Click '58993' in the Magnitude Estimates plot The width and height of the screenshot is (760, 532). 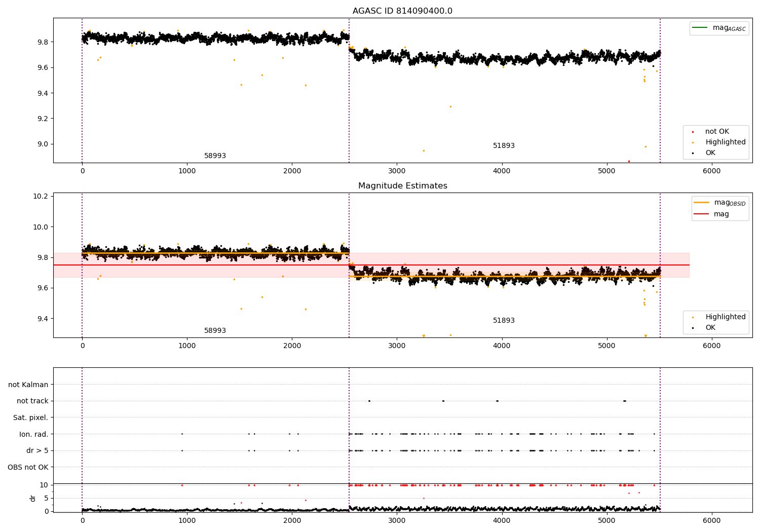point(215,331)
